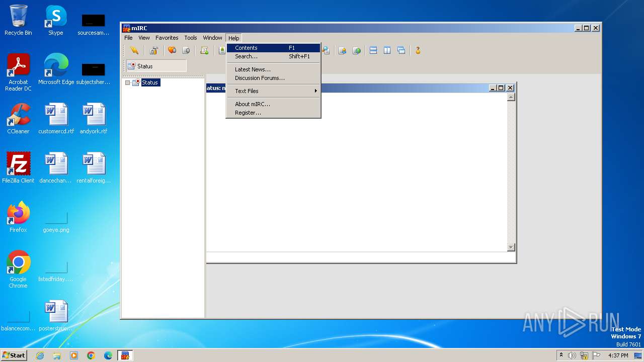Choose Contents from Help menu

(273, 48)
